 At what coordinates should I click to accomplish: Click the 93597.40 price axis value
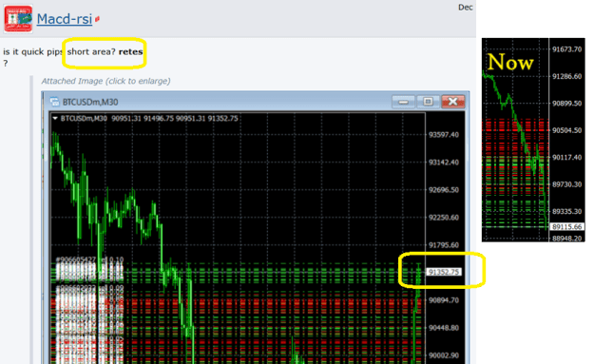tap(444, 134)
